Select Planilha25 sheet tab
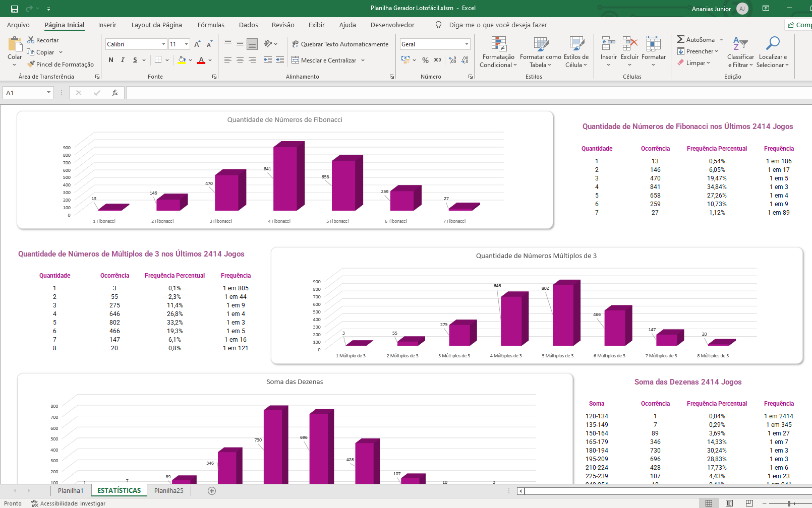Image resolution: width=812 pixels, height=508 pixels. coord(169,490)
